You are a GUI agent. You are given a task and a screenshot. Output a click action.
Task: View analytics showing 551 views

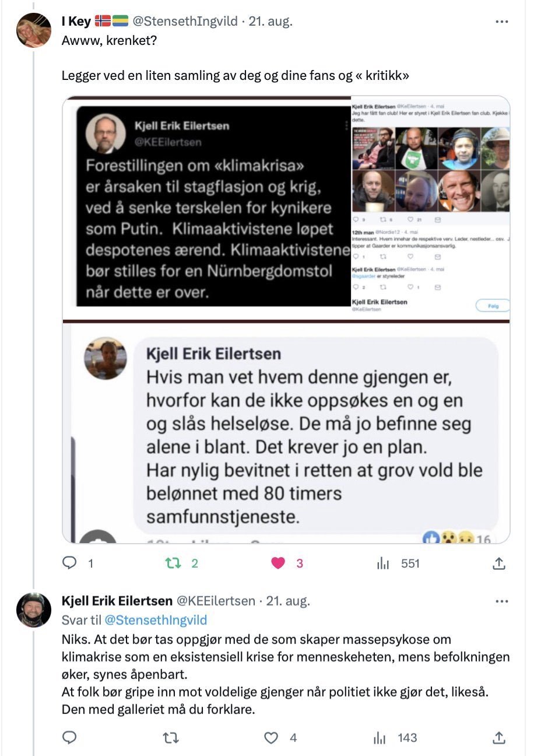coord(382,563)
